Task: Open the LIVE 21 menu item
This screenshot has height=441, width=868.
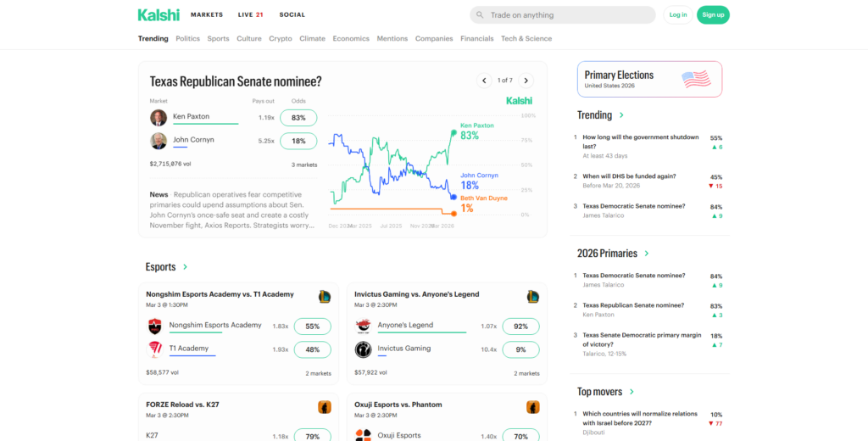Action: coord(251,15)
